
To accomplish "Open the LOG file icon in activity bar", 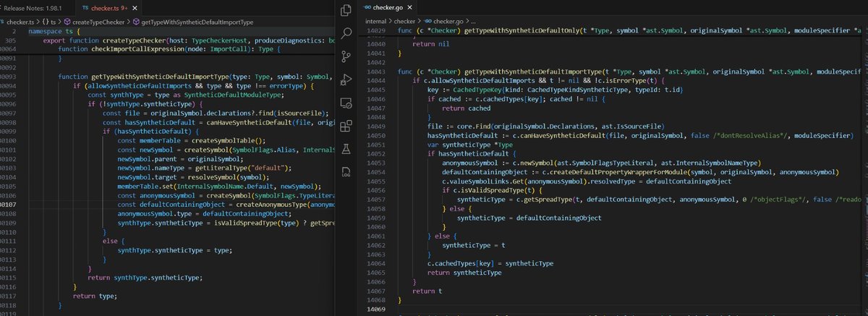I will coord(346,172).
